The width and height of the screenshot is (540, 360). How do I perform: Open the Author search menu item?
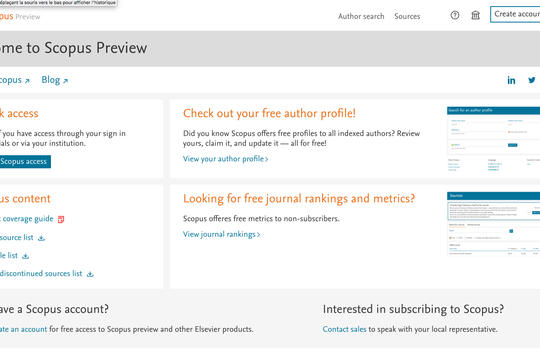click(x=361, y=16)
